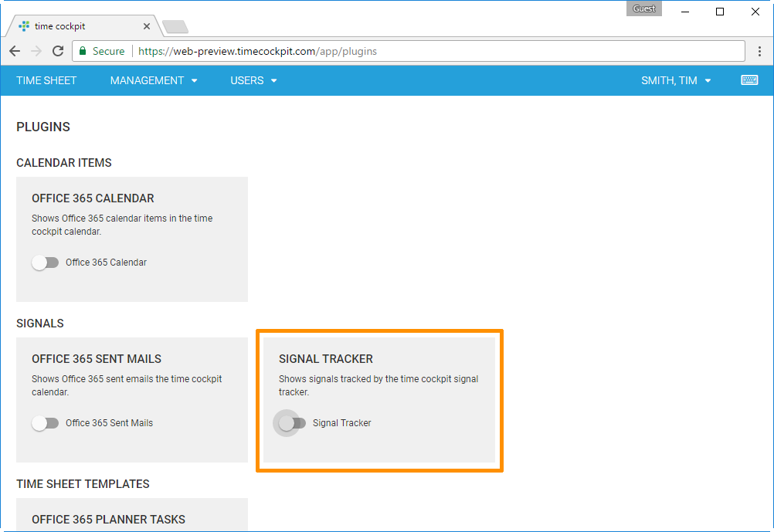Viewport: 774px width, 532px height.
Task: Open the TIME SHEET menu item
Action: (x=46, y=80)
